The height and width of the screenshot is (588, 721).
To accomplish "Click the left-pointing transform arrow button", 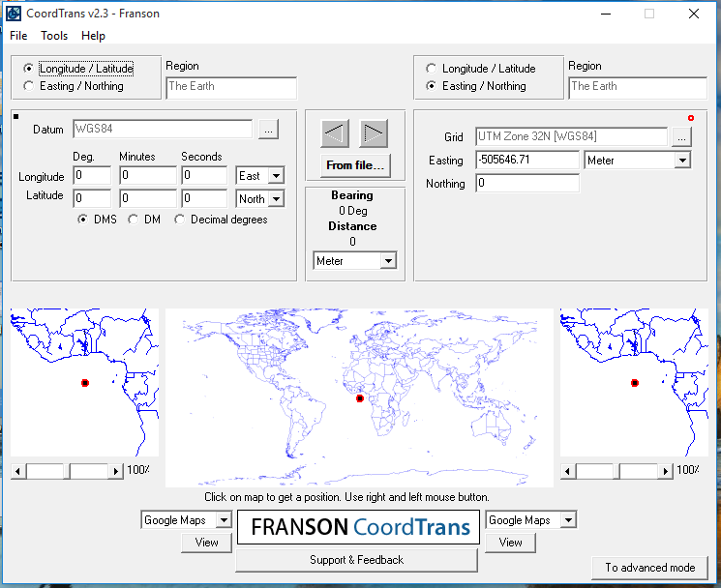I will pyautogui.click(x=334, y=133).
